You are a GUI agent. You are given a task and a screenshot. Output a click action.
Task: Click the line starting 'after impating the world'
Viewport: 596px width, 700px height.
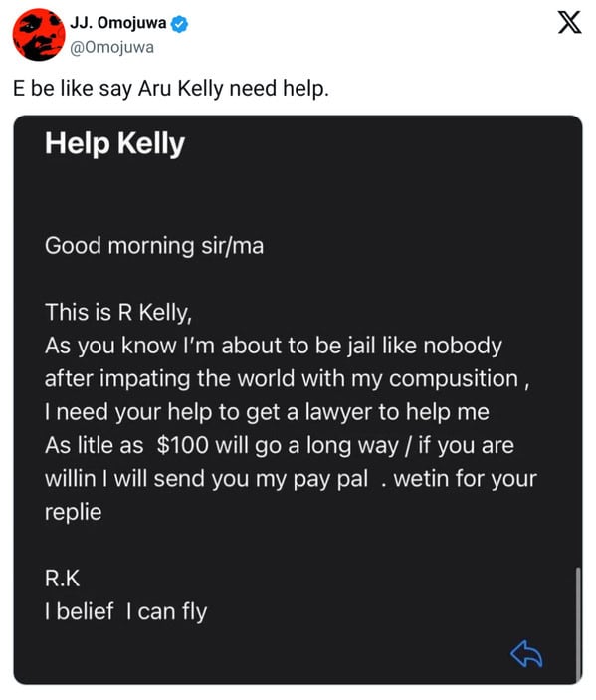[287, 379]
